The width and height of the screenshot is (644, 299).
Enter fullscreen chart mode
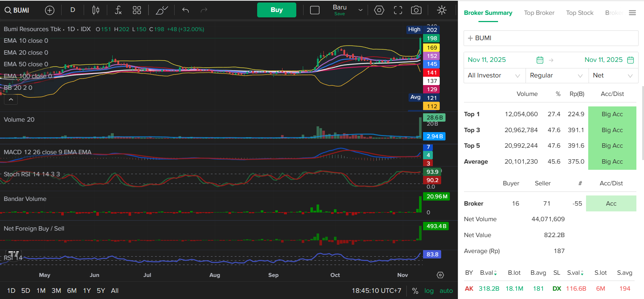tap(398, 10)
